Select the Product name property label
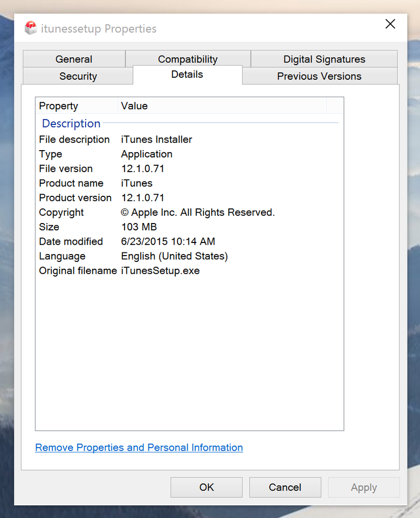The image size is (420, 518). point(71,183)
